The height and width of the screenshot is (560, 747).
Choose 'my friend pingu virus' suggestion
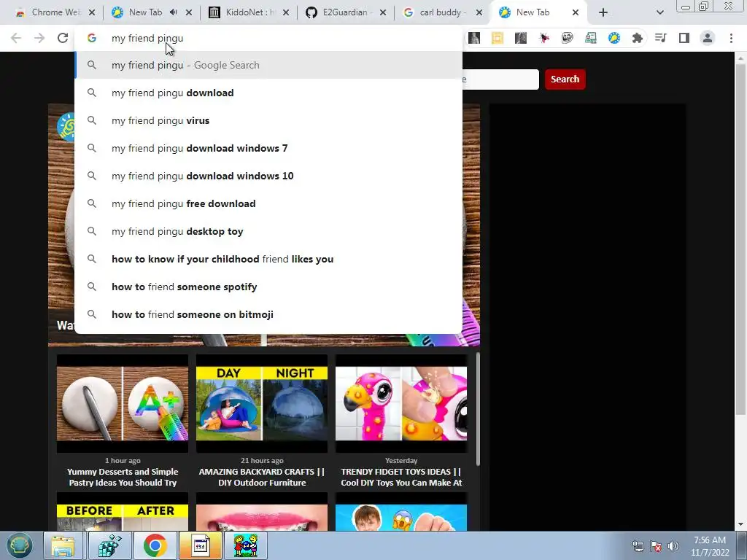click(268, 120)
